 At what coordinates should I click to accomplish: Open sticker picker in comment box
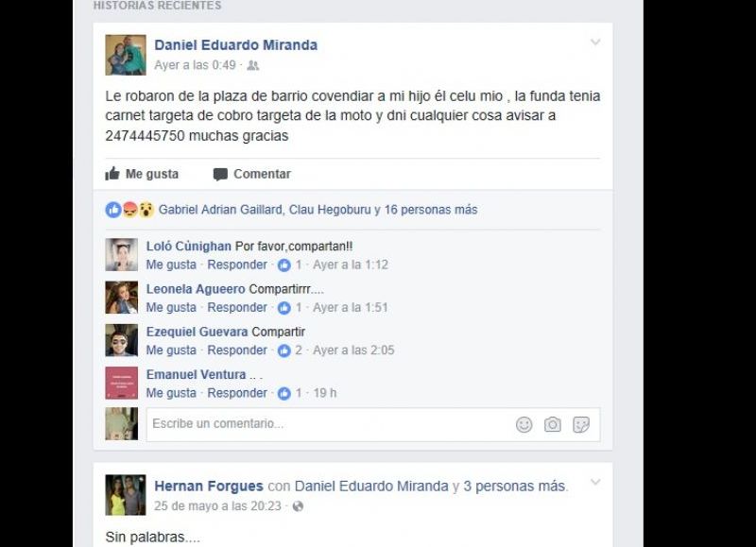point(581,424)
